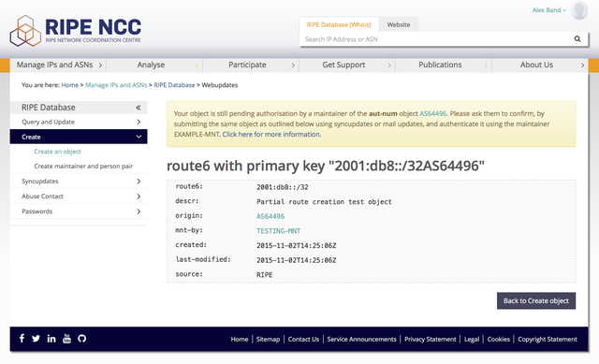This screenshot has width=599, height=364.
Task: Open the Get Support menu
Action: tap(347, 65)
